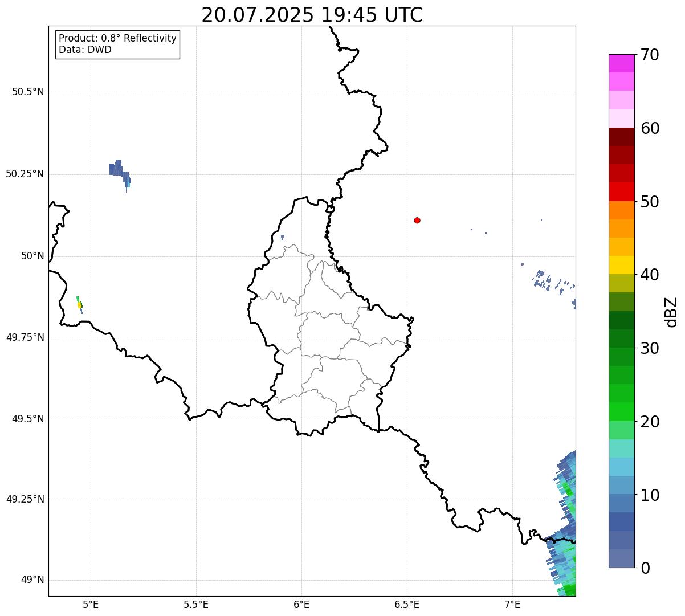Select the 50°N latitude label

pos(32,256)
